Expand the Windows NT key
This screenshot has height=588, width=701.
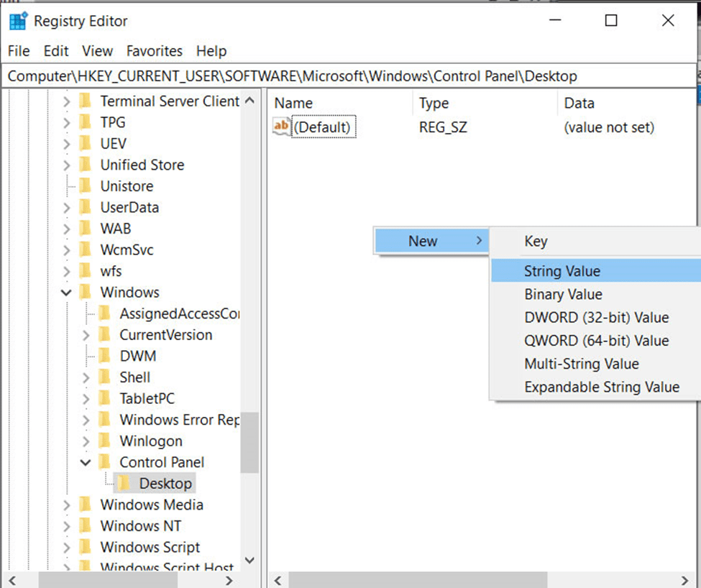coord(66,526)
